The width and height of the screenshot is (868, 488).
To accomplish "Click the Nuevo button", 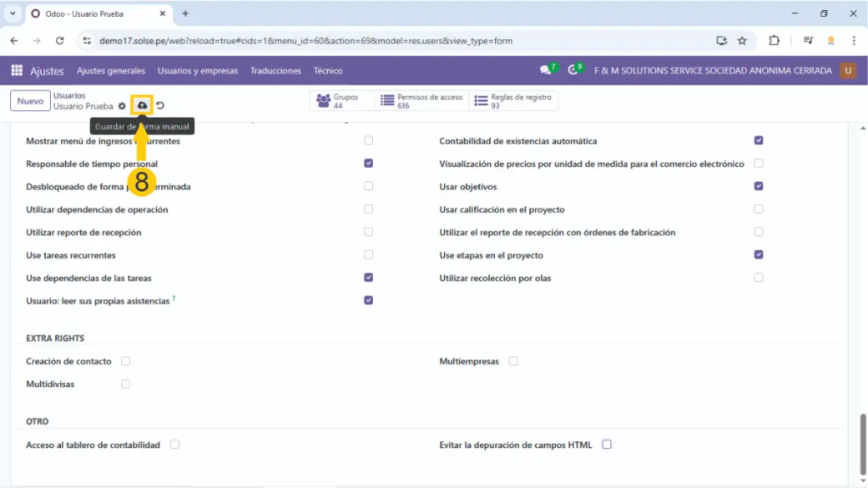I will pyautogui.click(x=30, y=101).
